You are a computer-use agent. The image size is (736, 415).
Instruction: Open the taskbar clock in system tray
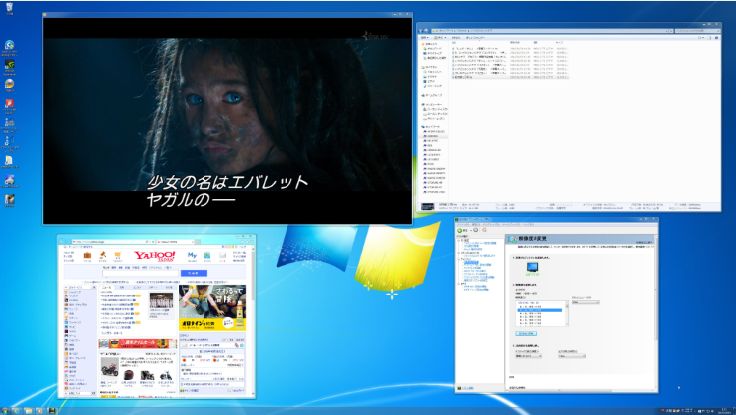tap(723, 410)
